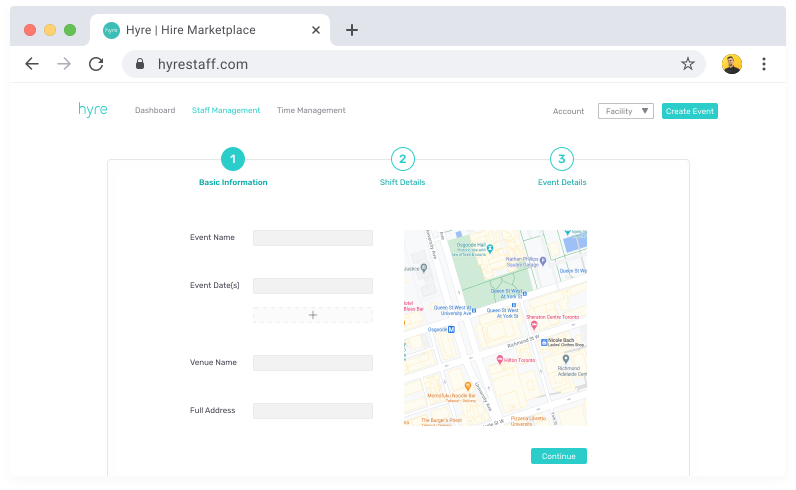Reload the page with refresh icon
The height and width of the screenshot is (490, 796).
click(x=96, y=64)
